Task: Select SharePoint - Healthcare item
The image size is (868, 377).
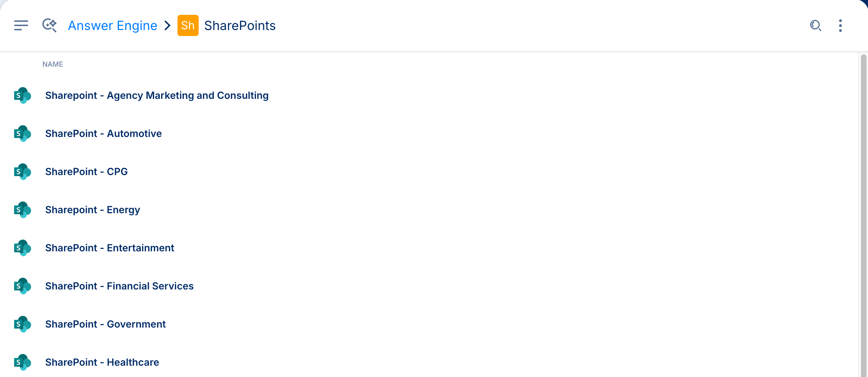Action: [102, 362]
